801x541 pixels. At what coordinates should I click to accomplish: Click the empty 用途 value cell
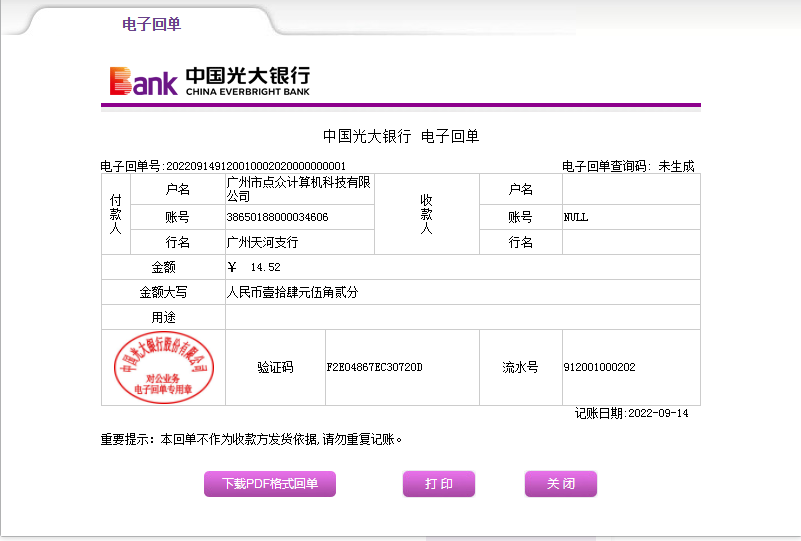pos(462,317)
